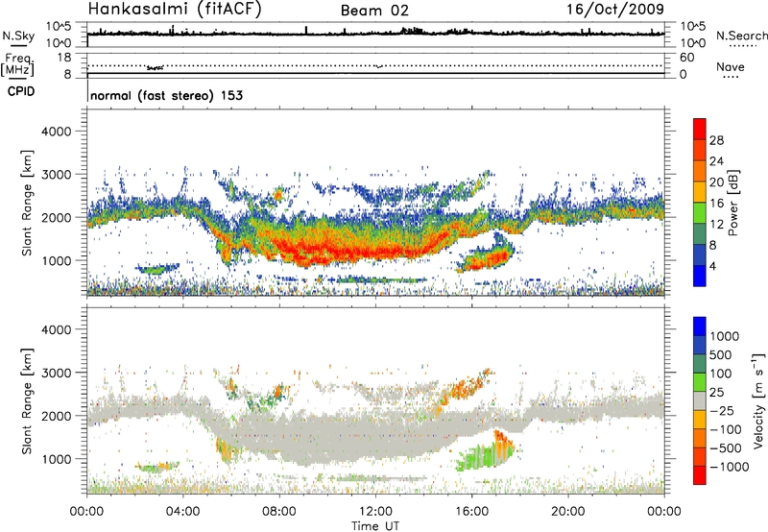Image resolution: width=768 pixels, height=532 pixels.
Task: Click the red top of the Power colorbar
Action: pyautogui.click(x=700, y=129)
